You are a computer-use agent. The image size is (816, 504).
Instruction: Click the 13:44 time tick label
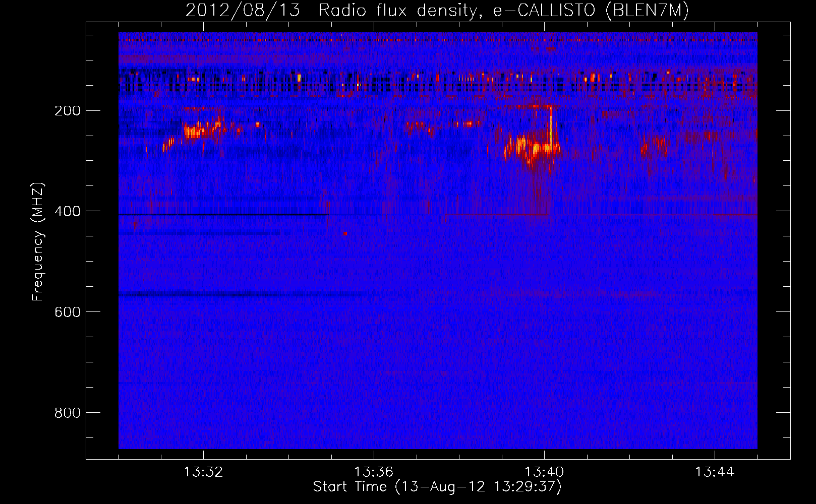[715, 472]
